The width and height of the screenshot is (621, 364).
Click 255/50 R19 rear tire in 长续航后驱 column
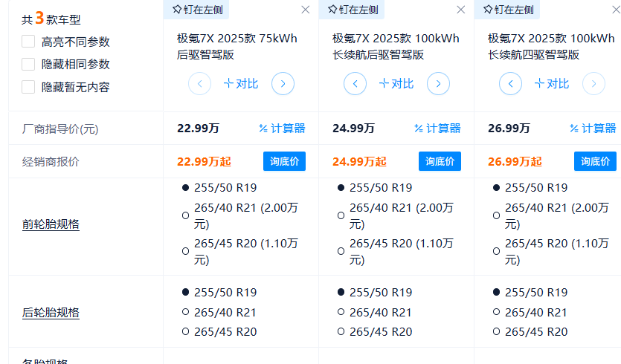[381, 293]
